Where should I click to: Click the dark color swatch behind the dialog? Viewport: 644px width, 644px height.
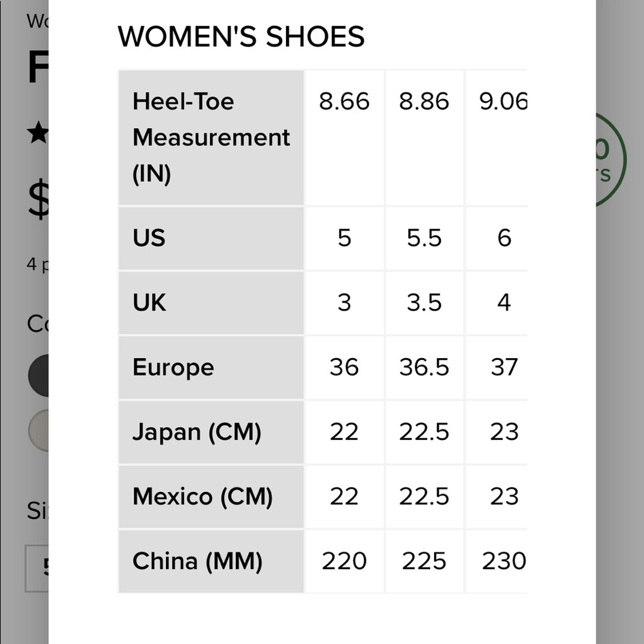coord(39,375)
